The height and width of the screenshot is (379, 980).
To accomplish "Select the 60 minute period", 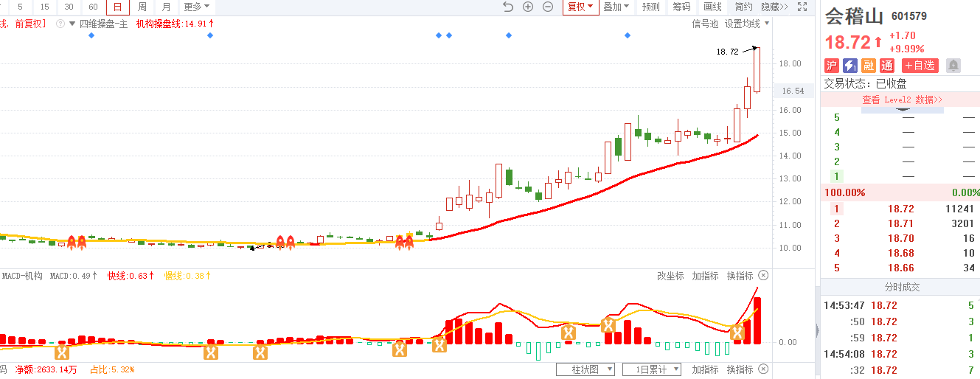I will point(94,7).
